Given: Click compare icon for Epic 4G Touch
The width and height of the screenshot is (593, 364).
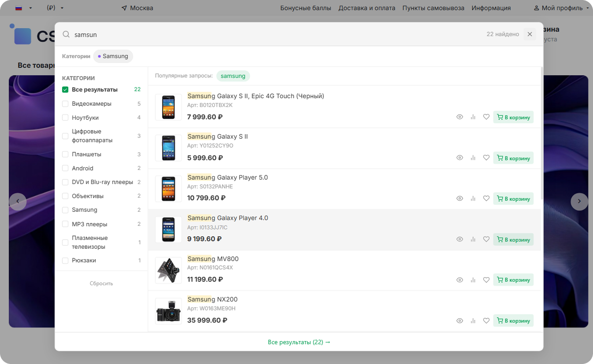Looking at the screenshot, I should [x=473, y=117].
